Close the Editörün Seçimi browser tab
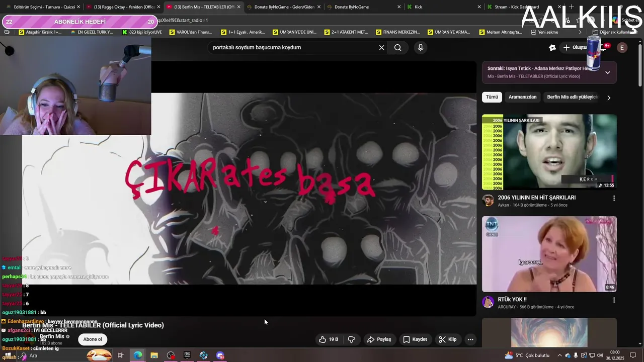Screen dimensions: 644x362 click(x=78, y=7)
